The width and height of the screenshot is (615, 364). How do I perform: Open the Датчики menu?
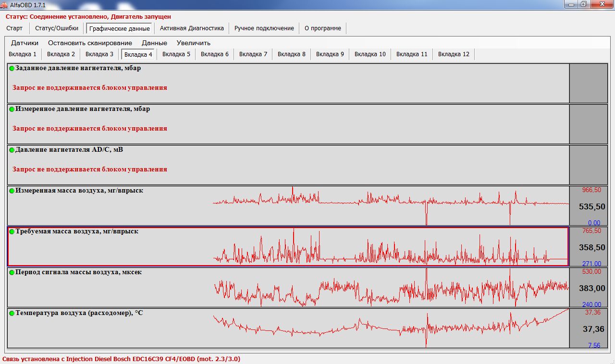pyautogui.click(x=25, y=43)
